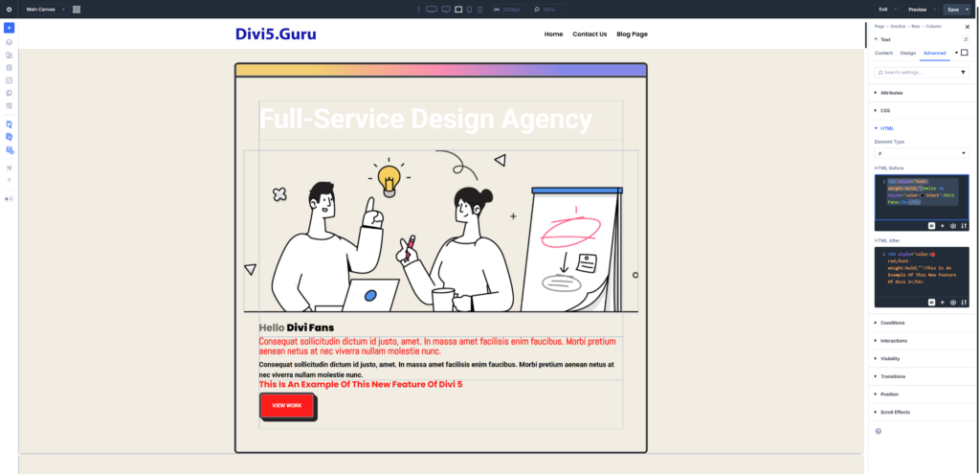Click the Preview button

point(917,10)
